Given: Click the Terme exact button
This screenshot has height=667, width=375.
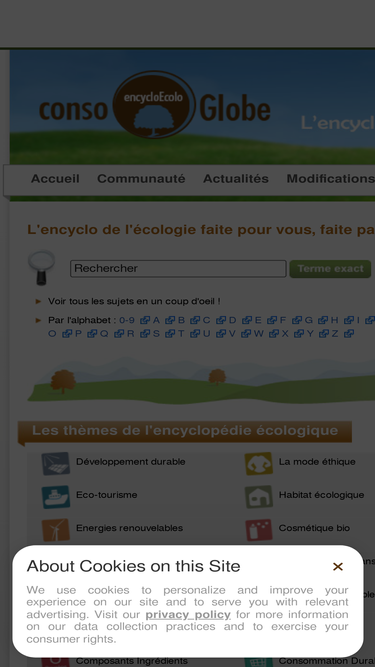Looking at the screenshot, I should click(330, 269).
